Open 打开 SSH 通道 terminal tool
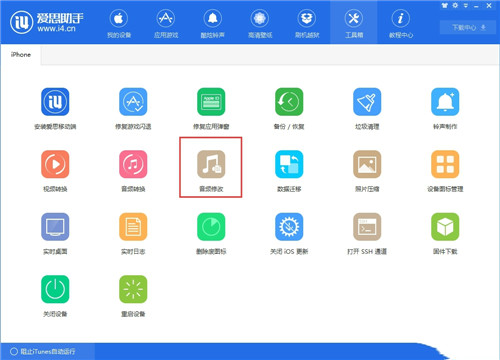The image size is (500, 360). [367, 227]
